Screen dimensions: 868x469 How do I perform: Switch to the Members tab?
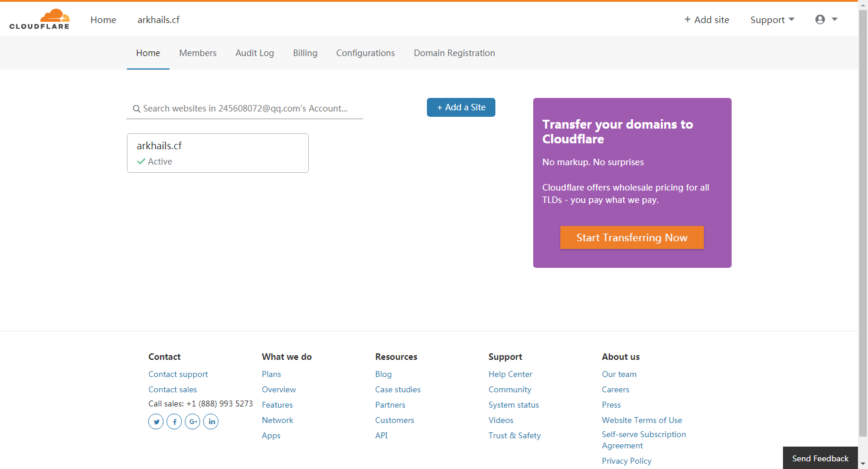[x=198, y=53]
